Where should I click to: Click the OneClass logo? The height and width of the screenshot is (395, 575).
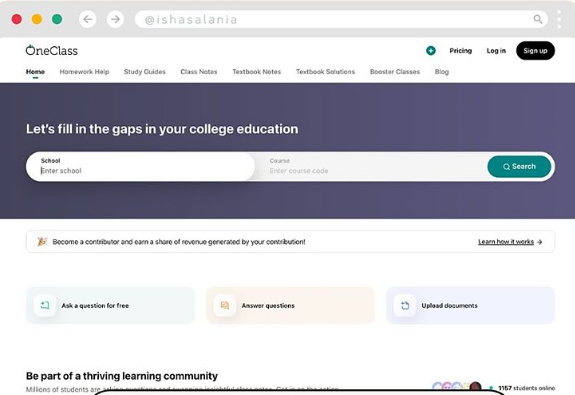(x=52, y=50)
